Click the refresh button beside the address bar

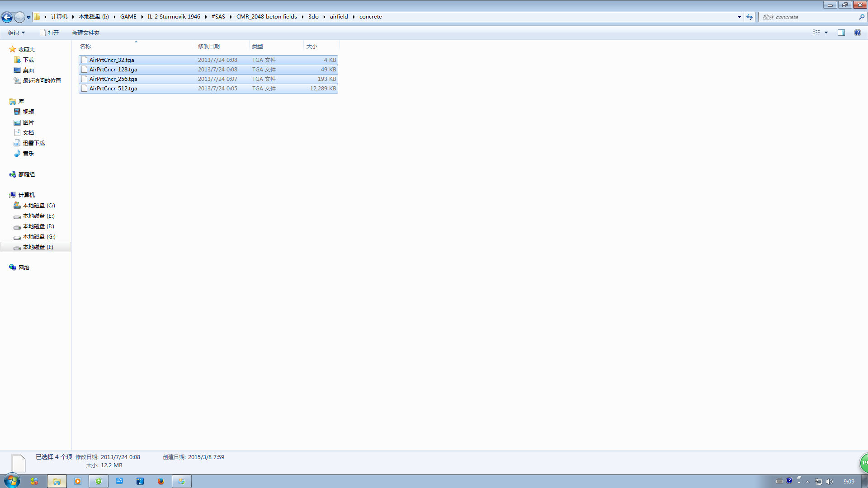coord(750,17)
